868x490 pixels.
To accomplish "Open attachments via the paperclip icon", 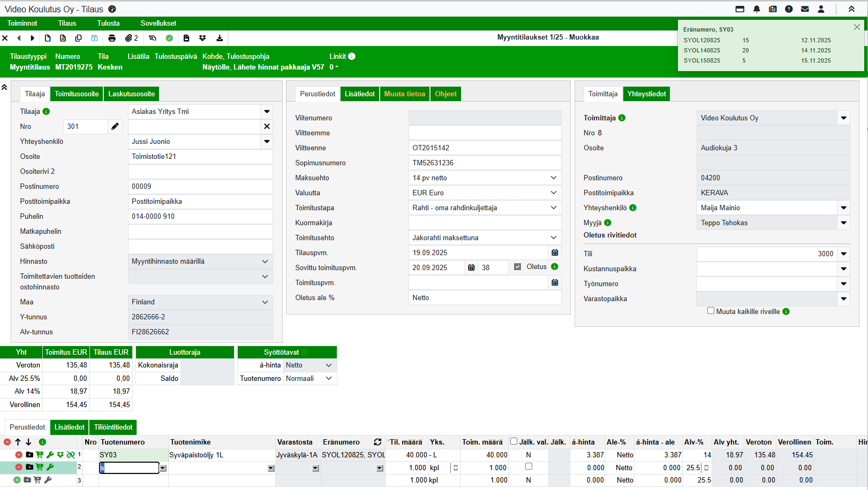I will point(129,38).
